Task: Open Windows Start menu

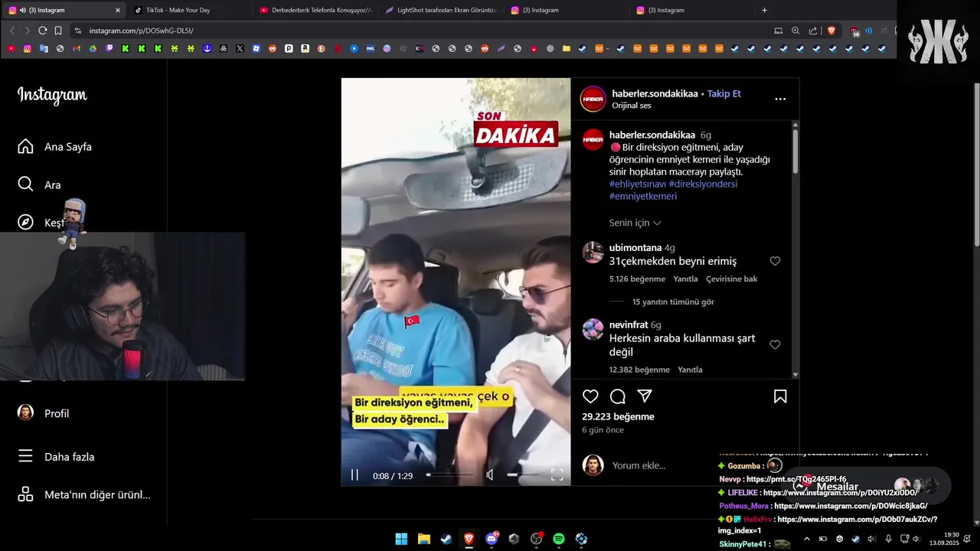Action: pos(401,539)
